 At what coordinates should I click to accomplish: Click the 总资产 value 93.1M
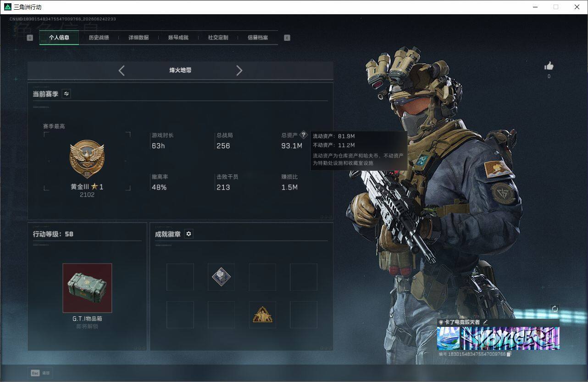click(x=292, y=146)
